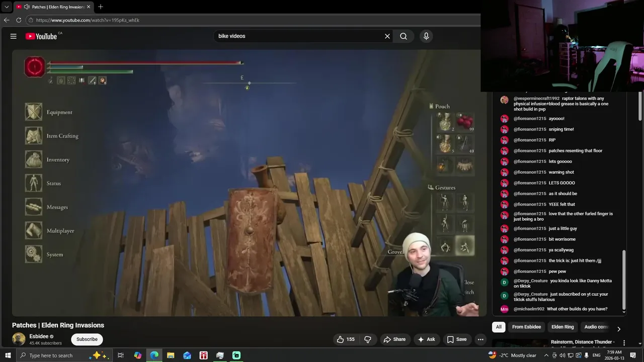Open a new browser tab
This screenshot has height=362, width=644.
101,7
